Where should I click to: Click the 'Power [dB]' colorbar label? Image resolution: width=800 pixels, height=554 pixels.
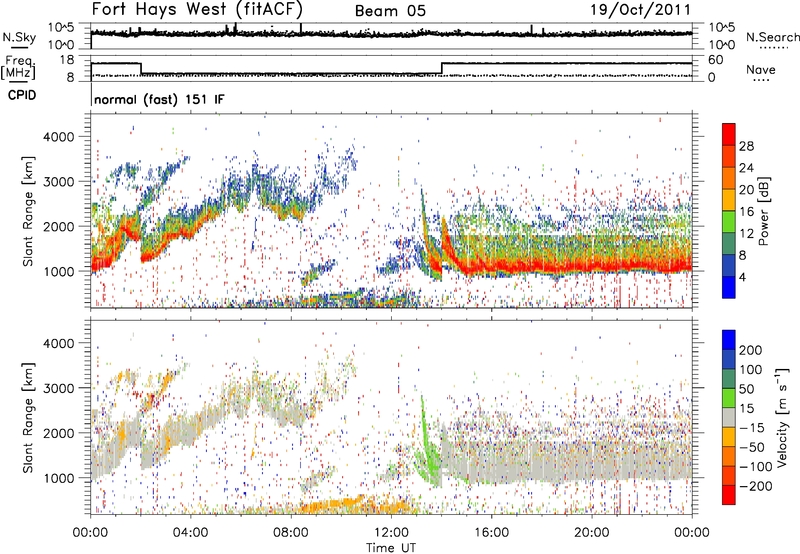coord(764,211)
